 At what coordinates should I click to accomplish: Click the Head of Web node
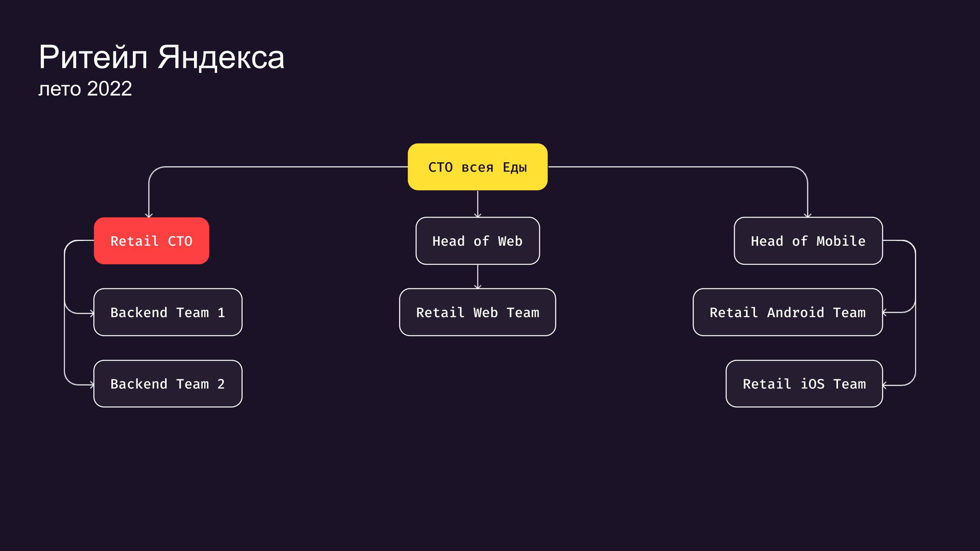[477, 241]
